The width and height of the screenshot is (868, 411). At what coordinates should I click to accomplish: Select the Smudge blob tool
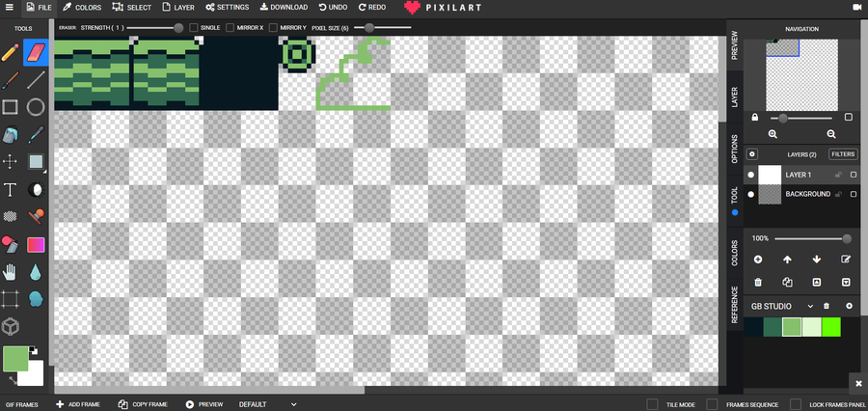coord(36,299)
